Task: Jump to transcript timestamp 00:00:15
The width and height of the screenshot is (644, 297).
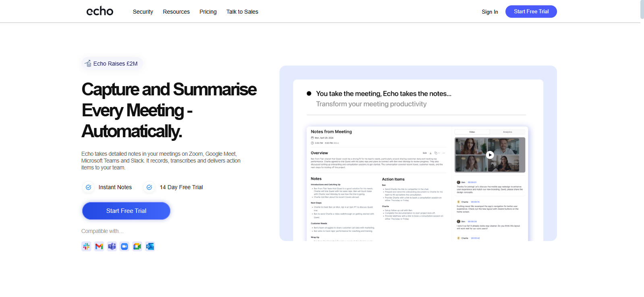Action: point(475,202)
